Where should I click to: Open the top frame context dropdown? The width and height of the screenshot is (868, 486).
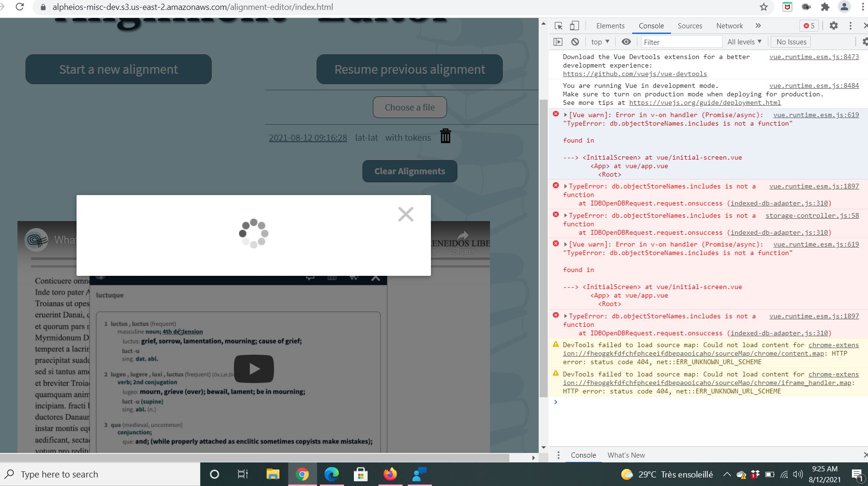click(599, 42)
